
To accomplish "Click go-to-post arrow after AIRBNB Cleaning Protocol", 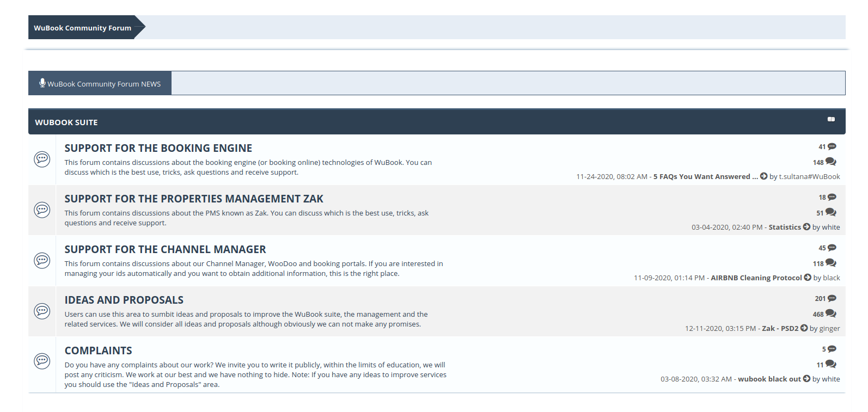I will point(808,278).
